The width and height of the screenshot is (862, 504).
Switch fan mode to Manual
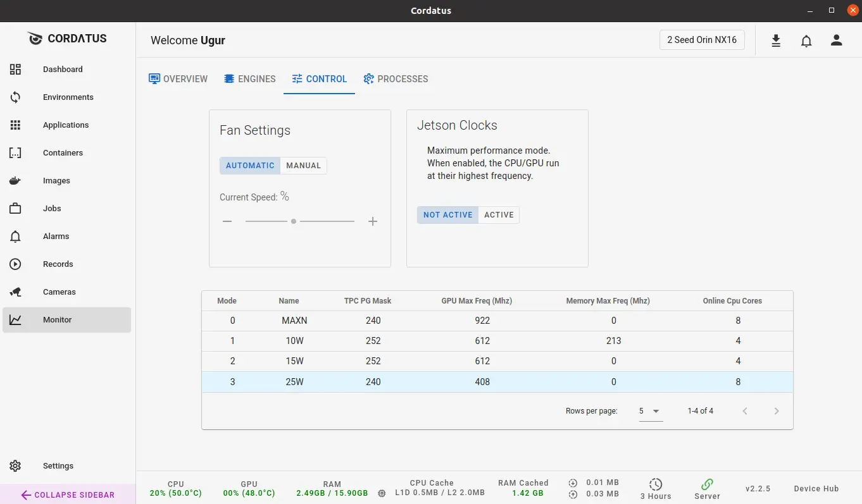click(x=303, y=166)
